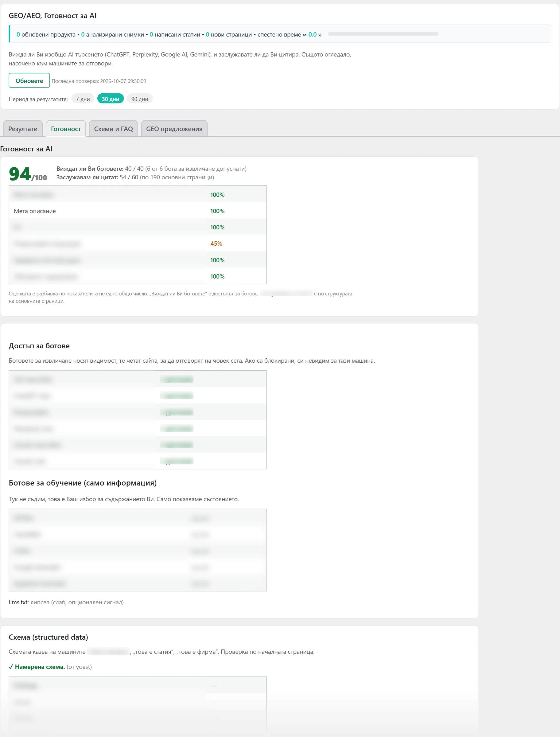The height and width of the screenshot is (737, 560).
Task: Click the Виждат ли Ви ботовете score line
Action: coord(151,169)
